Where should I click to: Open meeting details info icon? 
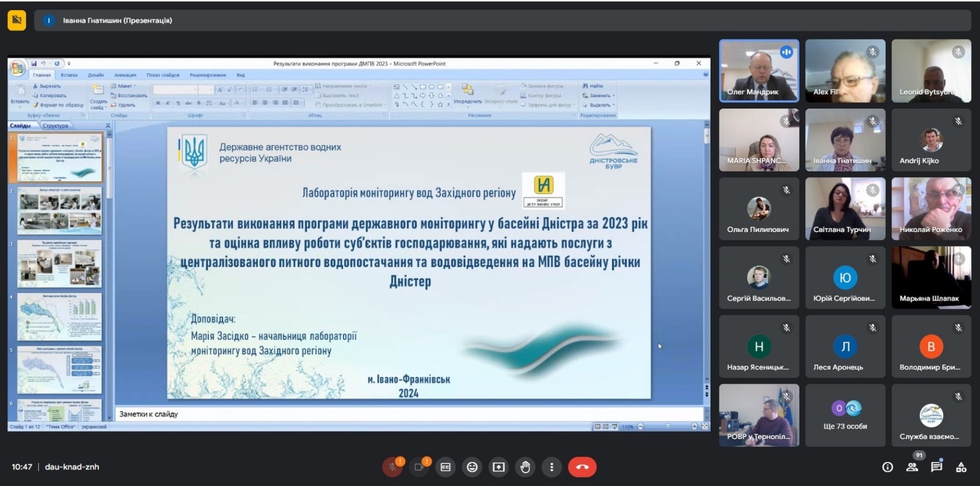pos(888,467)
